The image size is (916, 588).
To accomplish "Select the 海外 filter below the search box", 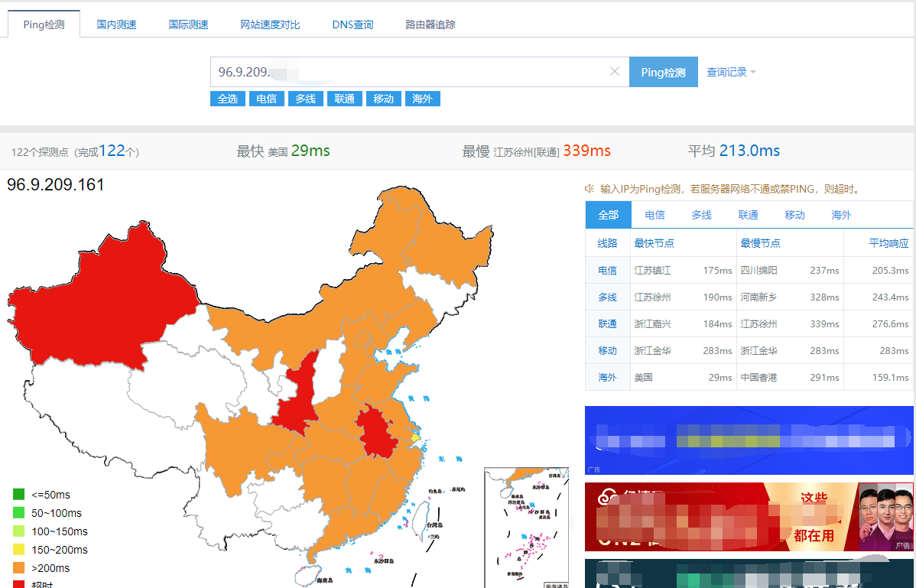I will (422, 98).
